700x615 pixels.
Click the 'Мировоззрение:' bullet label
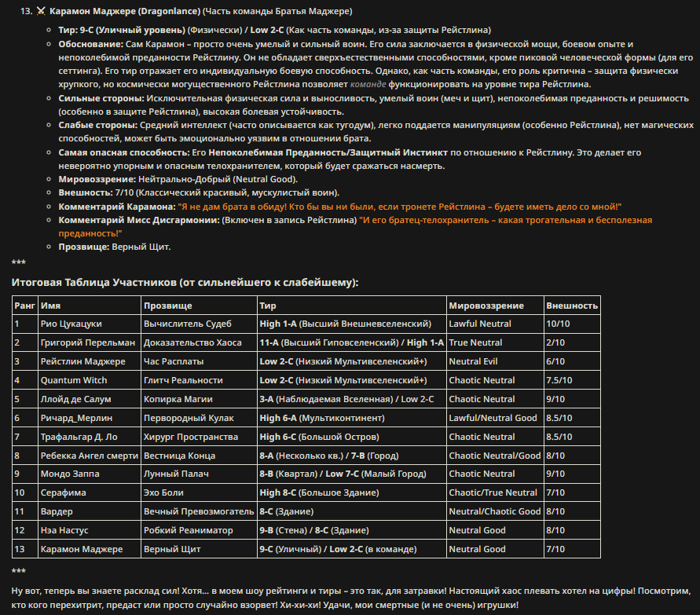pyautogui.click(x=97, y=179)
